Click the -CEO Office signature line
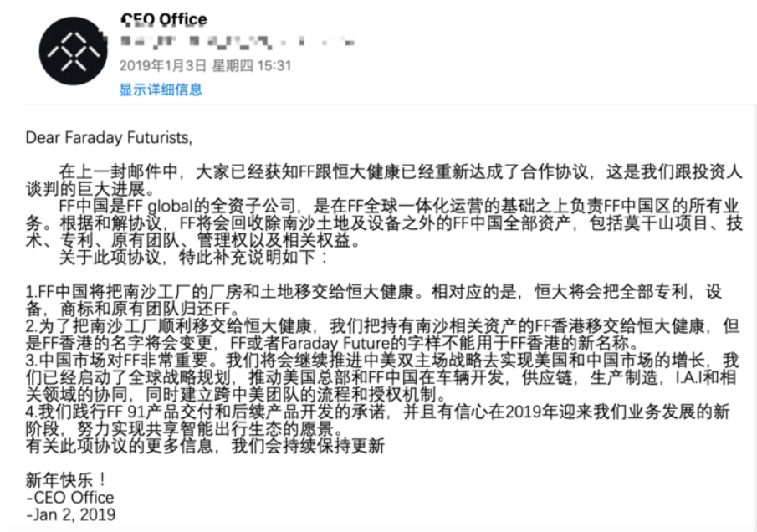Image resolution: width=757 pixels, height=532 pixels. (x=70, y=498)
